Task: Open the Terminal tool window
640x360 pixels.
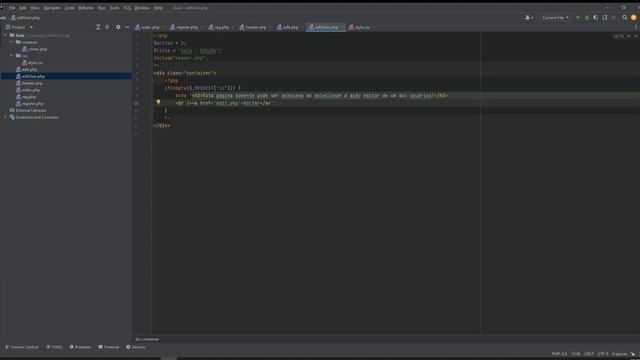Action: (x=109, y=347)
